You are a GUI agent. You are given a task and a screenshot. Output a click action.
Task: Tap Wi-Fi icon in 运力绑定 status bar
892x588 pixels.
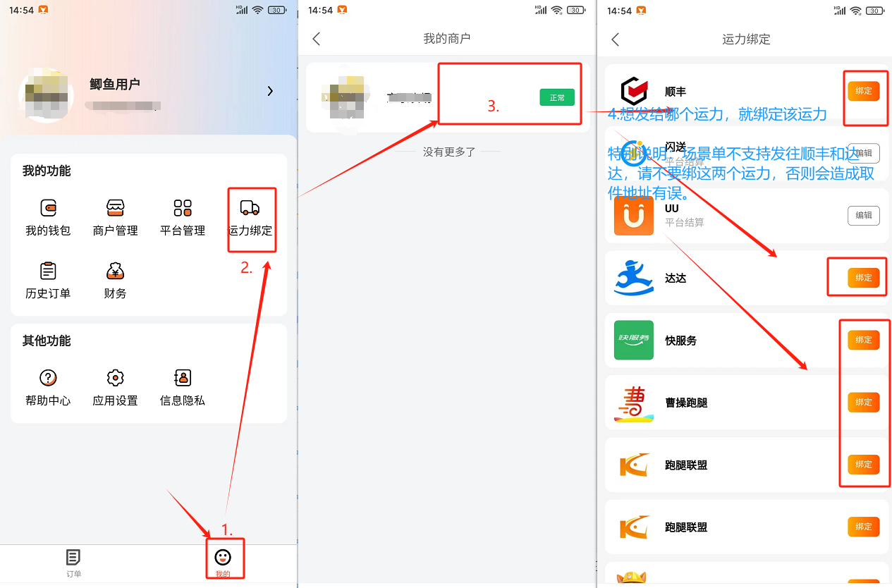pos(855,10)
